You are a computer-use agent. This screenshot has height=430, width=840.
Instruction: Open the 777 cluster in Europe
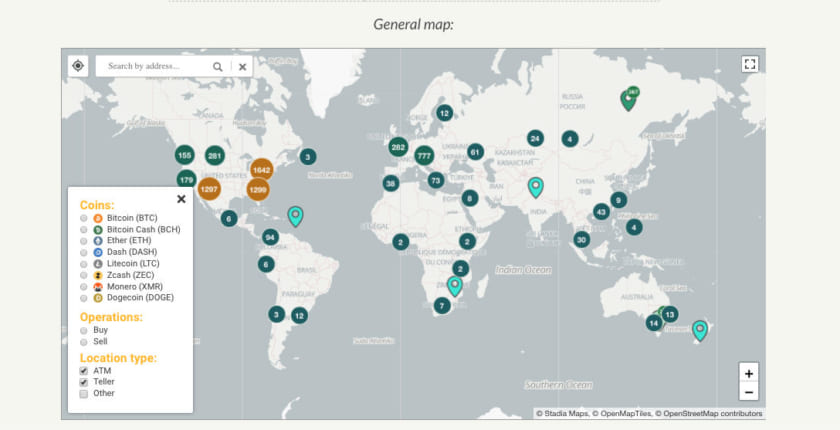tap(424, 155)
